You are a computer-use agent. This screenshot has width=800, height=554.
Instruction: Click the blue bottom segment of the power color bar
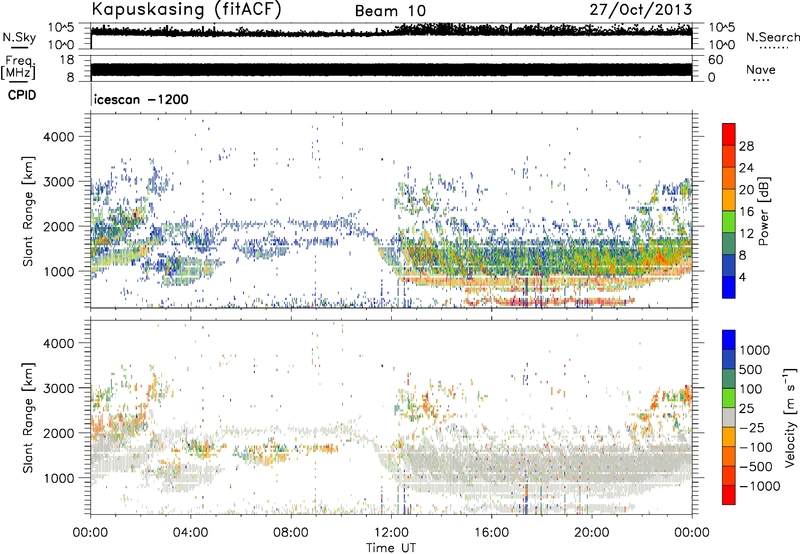tap(729, 287)
